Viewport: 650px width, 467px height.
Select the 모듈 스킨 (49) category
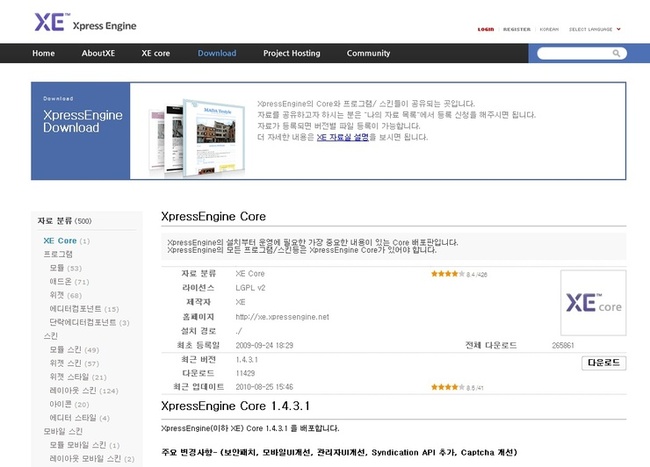[x=74, y=350]
